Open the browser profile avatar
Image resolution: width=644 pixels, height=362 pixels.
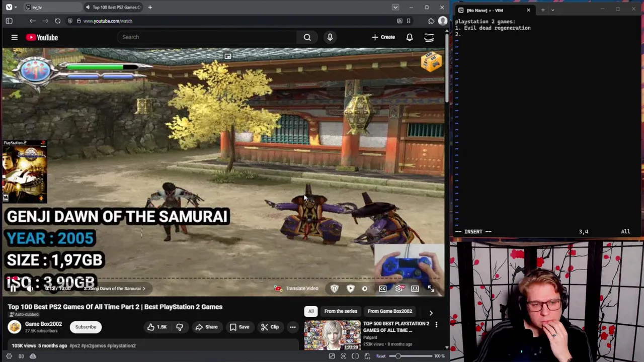(443, 21)
